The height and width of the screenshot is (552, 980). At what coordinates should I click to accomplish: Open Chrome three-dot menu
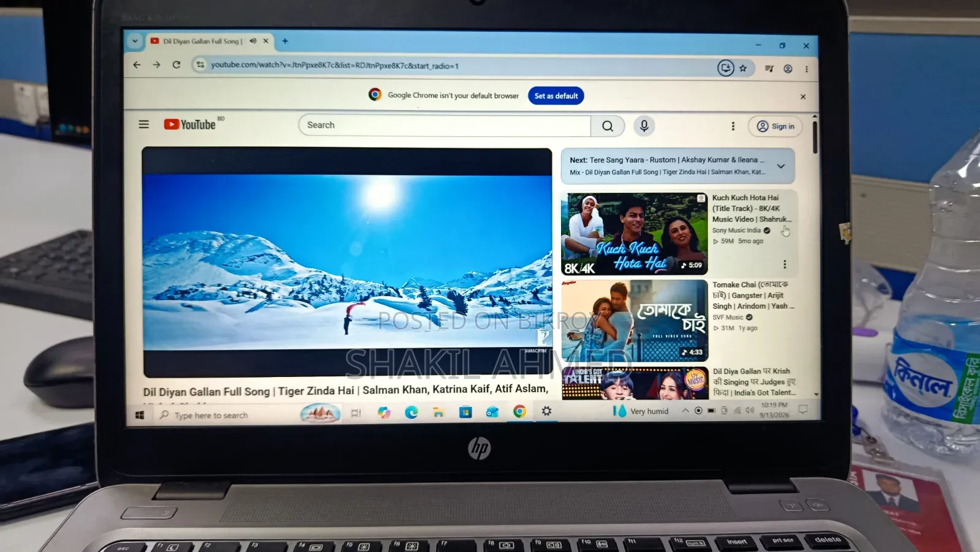click(807, 69)
